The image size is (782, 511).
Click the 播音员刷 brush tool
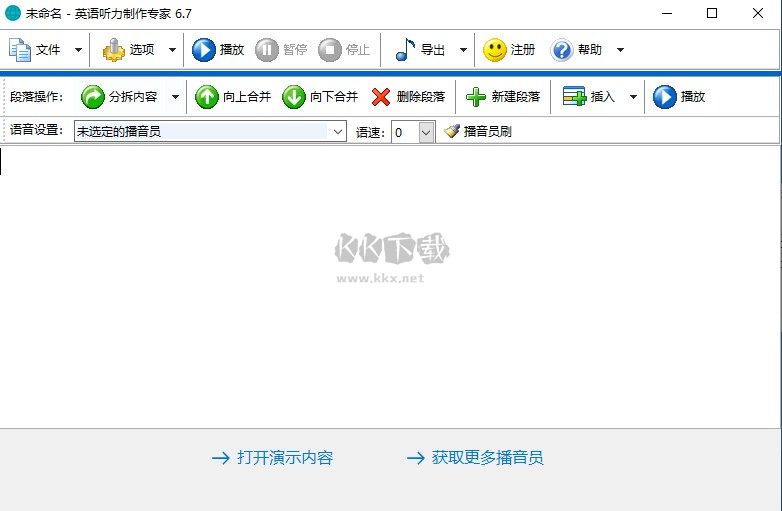click(478, 131)
